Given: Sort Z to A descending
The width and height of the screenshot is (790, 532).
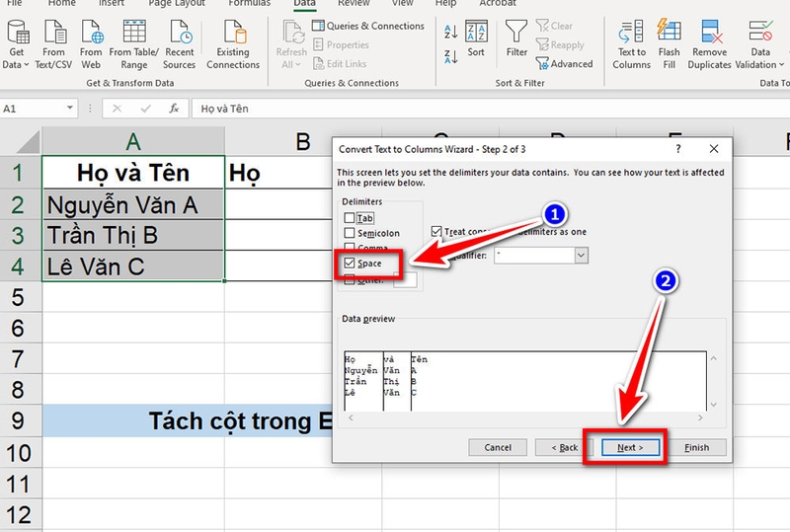Looking at the screenshot, I should click(x=451, y=56).
